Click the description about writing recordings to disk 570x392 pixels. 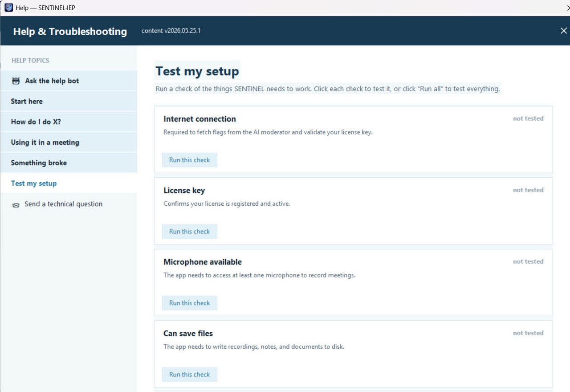click(254, 347)
